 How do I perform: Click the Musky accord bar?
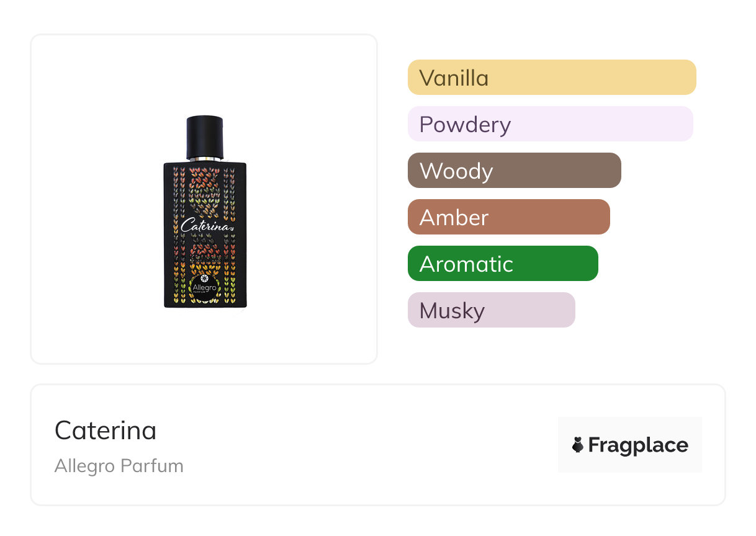pyautogui.click(x=491, y=310)
